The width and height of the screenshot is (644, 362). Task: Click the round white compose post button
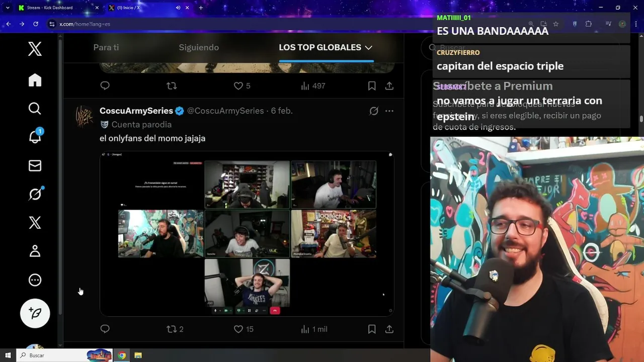(35, 313)
